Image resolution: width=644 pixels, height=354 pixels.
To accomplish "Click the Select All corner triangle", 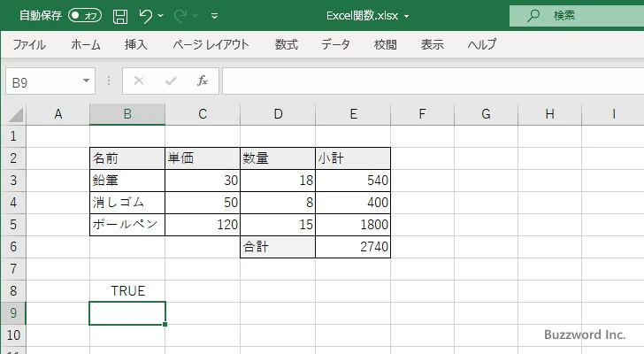I will pyautogui.click(x=13, y=114).
